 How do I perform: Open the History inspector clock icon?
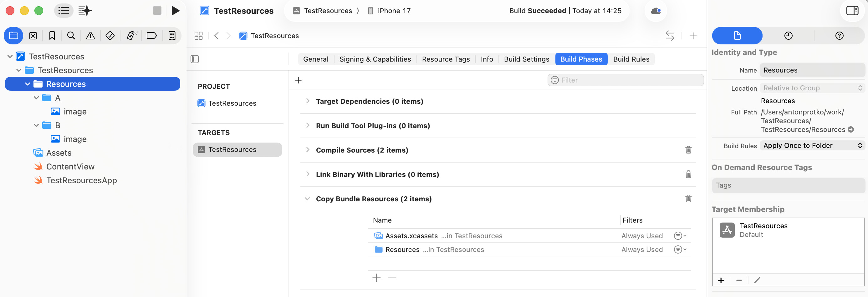(788, 36)
